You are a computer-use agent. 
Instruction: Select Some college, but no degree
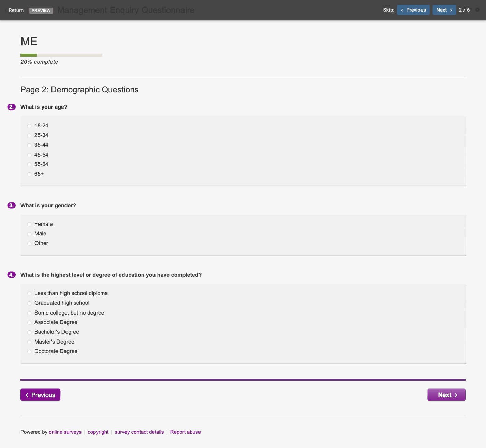(29, 313)
